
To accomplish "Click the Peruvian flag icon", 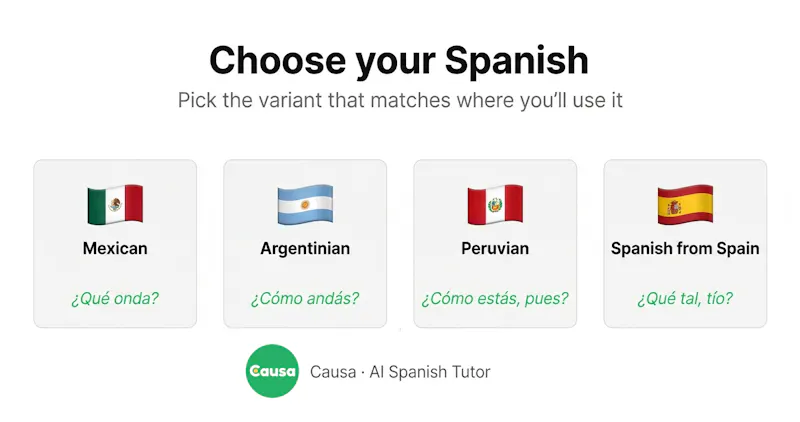I will tap(495, 205).
